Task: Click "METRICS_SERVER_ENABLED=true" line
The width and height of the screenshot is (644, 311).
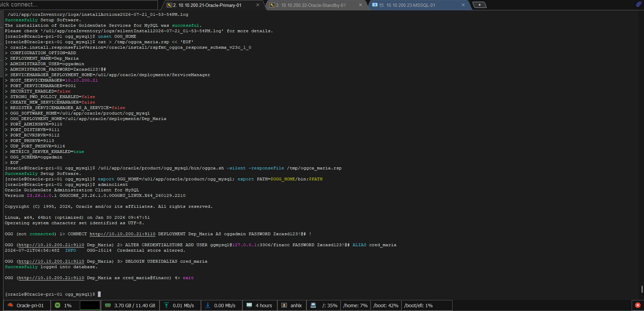Action: point(47,152)
